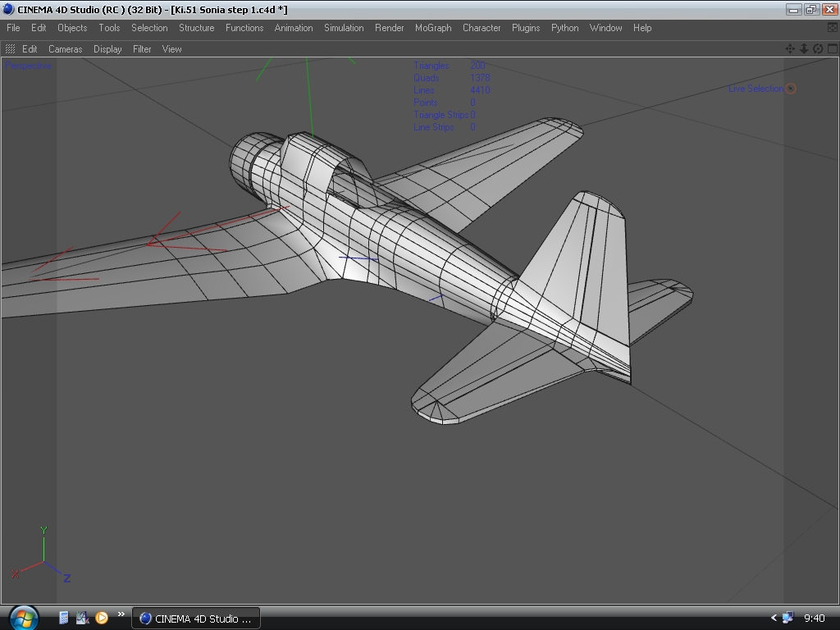Image resolution: width=840 pixels, height=630 pixels.
Task: Click the fullscreen layout icon beside menu bar
Action: click(x=833, y=28)
